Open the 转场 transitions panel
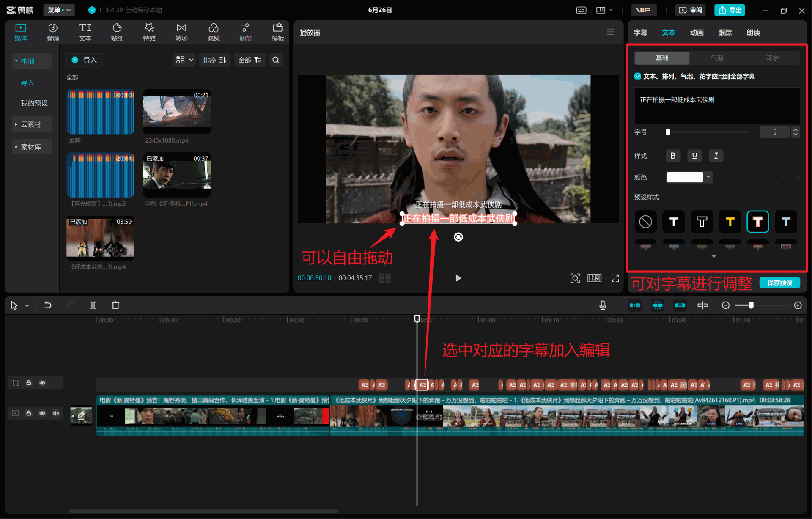The width and height of the screenshot is (812, 519). [181, 32]
